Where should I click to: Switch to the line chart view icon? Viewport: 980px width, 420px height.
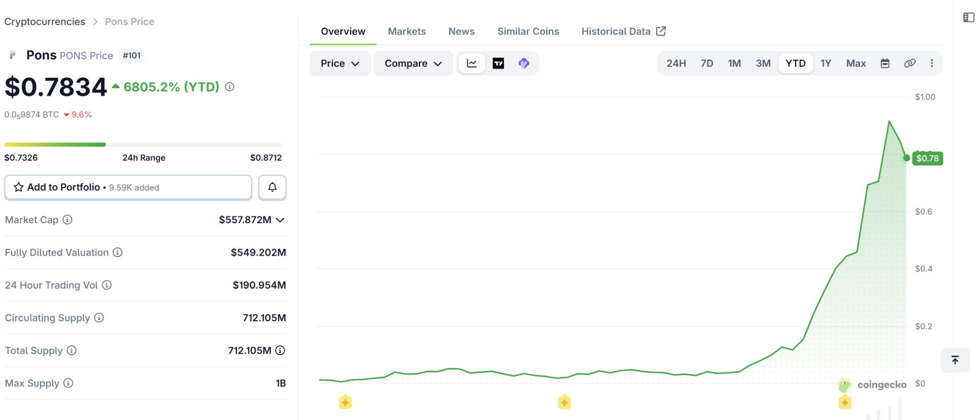(x=472, y=63)
